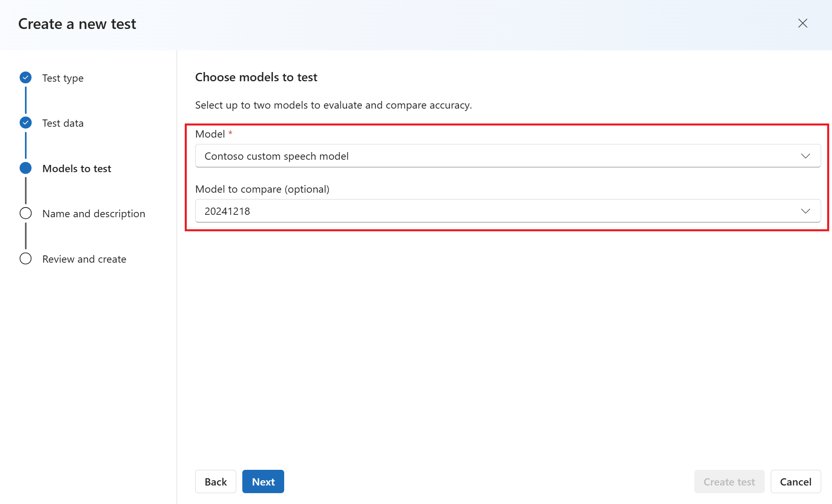Click the Select up to two models instruction text
The height and width of the screenshot is (504, 832).
coord(334,105)
